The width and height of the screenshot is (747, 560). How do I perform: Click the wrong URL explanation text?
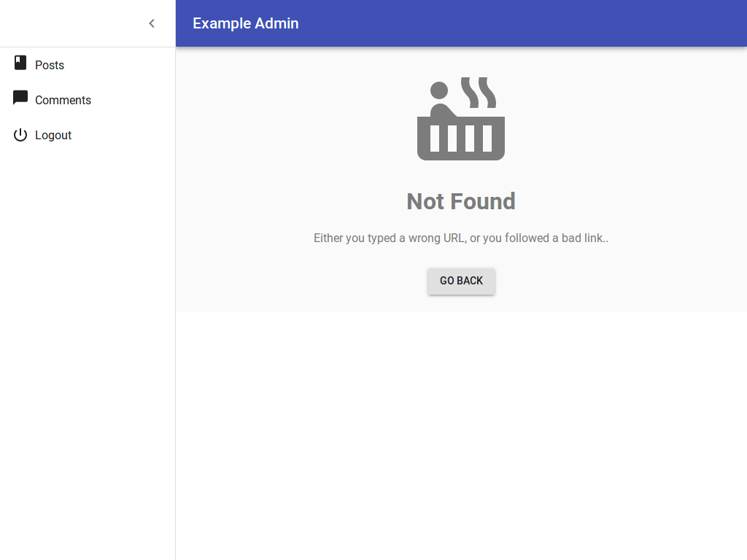tap(461, 238)
